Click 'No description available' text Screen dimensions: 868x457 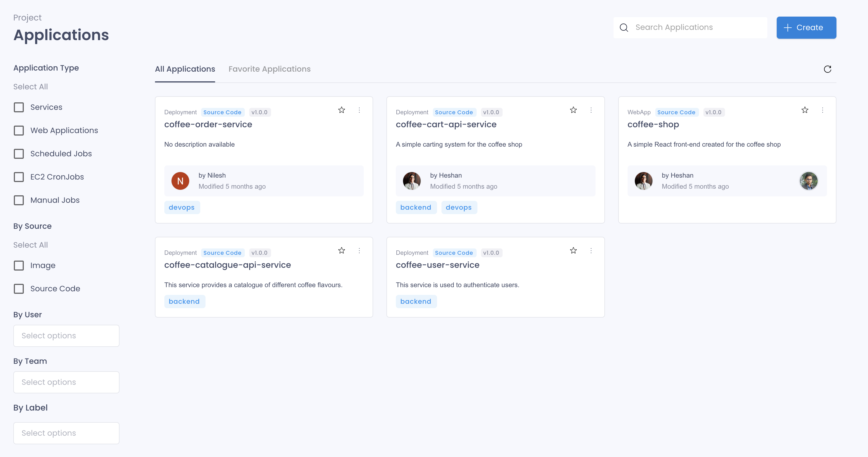(x=199, y=145)
